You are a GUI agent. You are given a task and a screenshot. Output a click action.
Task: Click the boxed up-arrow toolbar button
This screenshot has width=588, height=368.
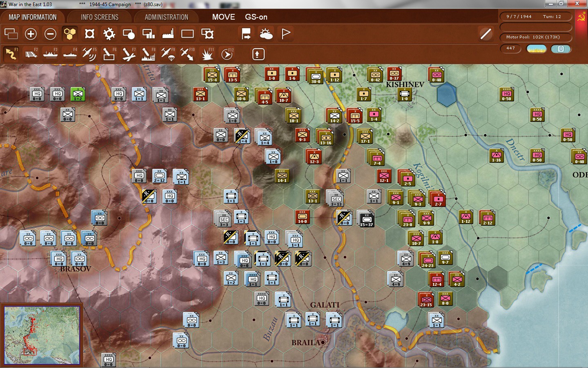[x=258, y=54]
